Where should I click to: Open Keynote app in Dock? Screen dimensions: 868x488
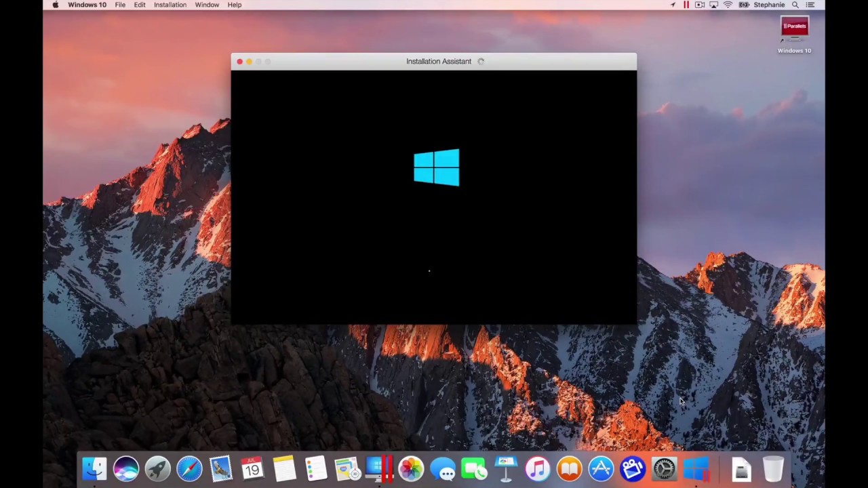click(x=506, y=469)
